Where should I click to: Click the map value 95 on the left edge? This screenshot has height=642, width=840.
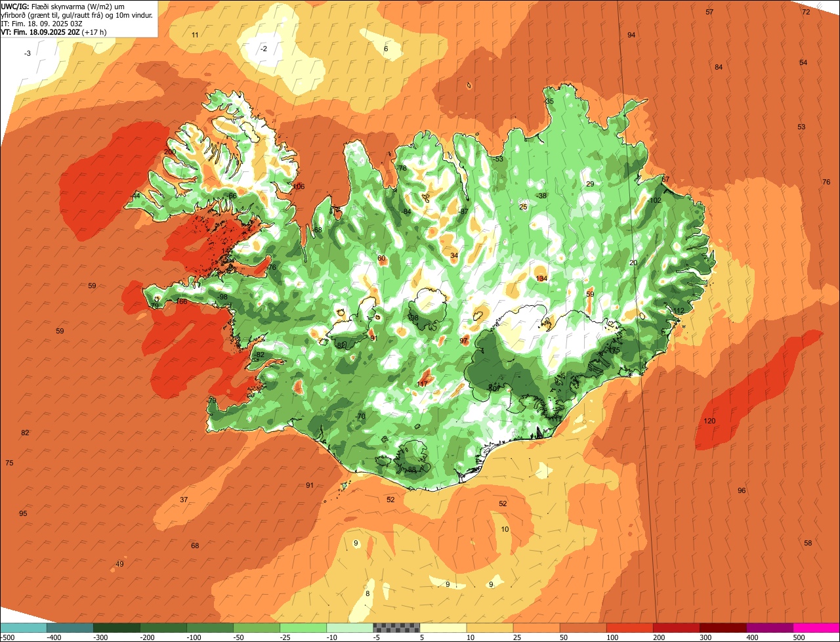[x=23, y=513]
